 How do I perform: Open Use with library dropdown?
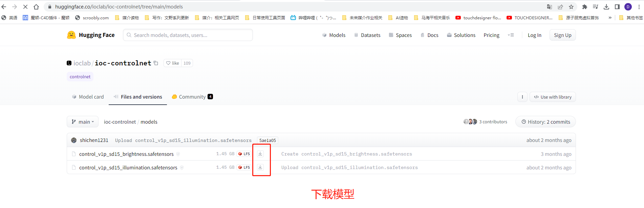[553, 97]
